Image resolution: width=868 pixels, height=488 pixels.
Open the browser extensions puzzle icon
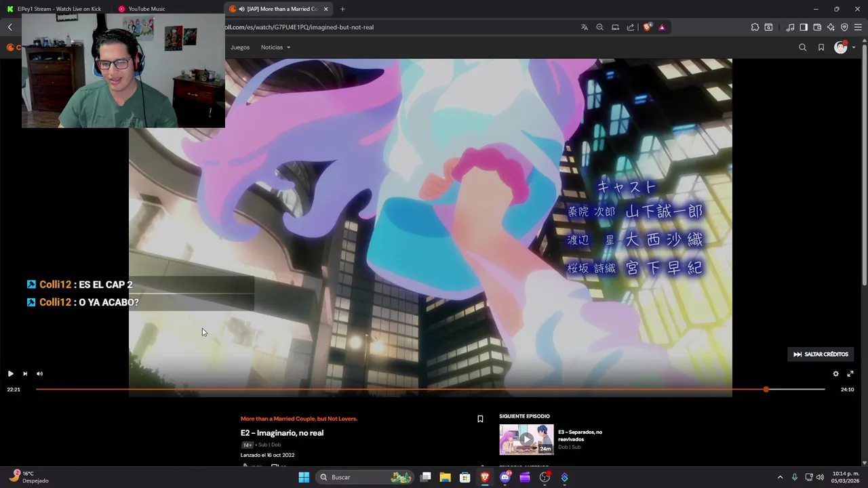[x=755, y=27]
